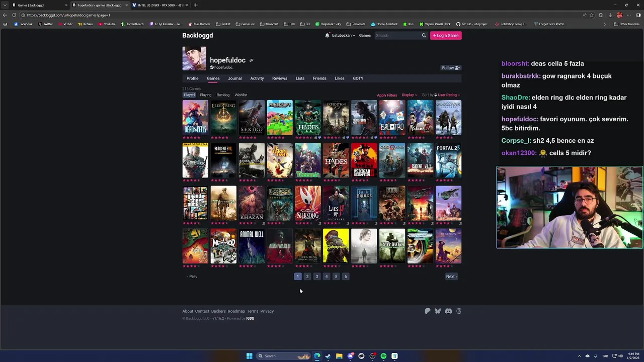Open the Balatro game cover
644x362 pixels.
pos(392,118)
